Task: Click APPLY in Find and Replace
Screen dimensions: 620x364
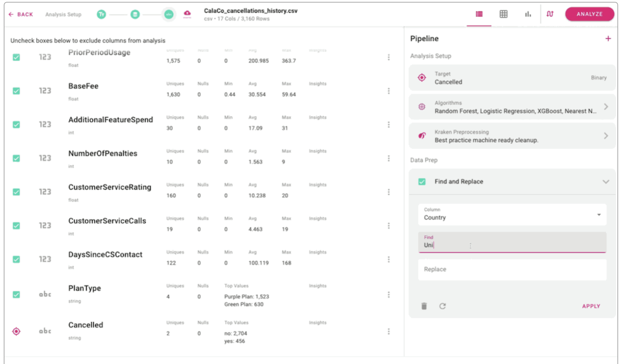Action: [x=591, y=306]
